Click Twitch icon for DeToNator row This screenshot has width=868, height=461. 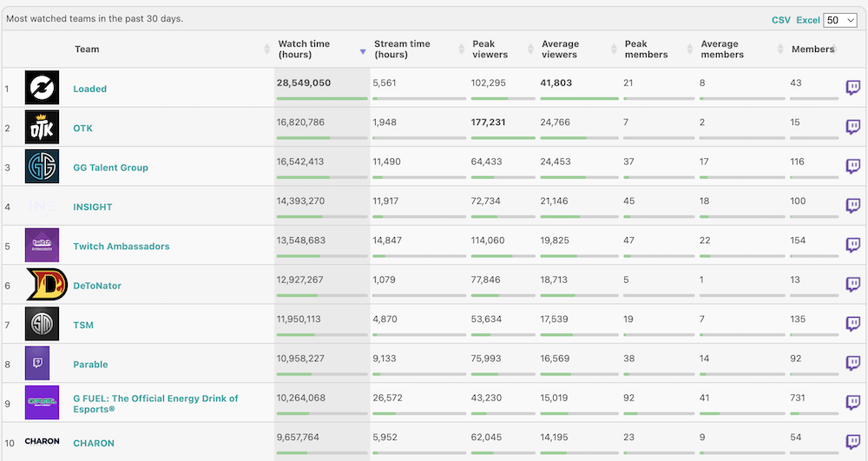pos(852,285)
